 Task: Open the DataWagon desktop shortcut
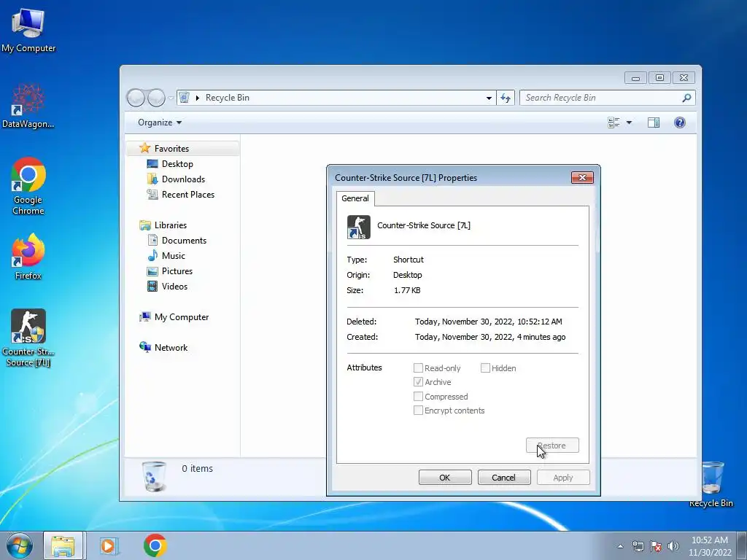[x=28, y=106]
